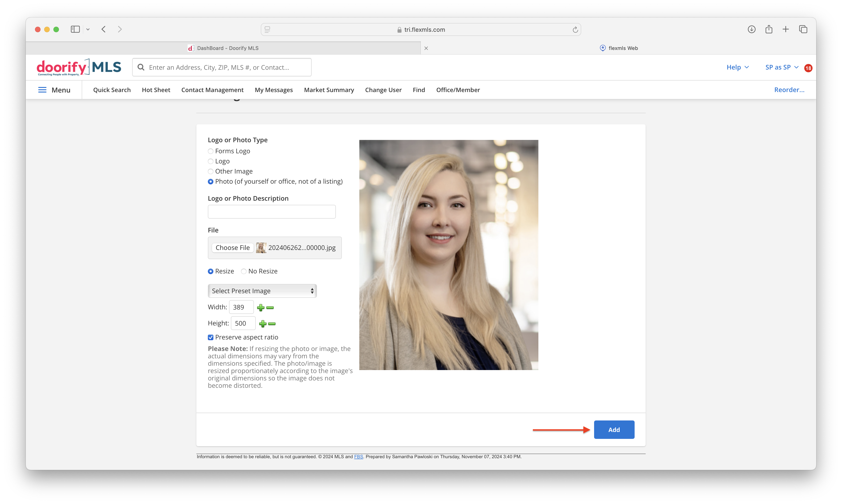Open the sidebar in Safari
The height and width of the screenshot is (504, 842).
click(75, 29)
